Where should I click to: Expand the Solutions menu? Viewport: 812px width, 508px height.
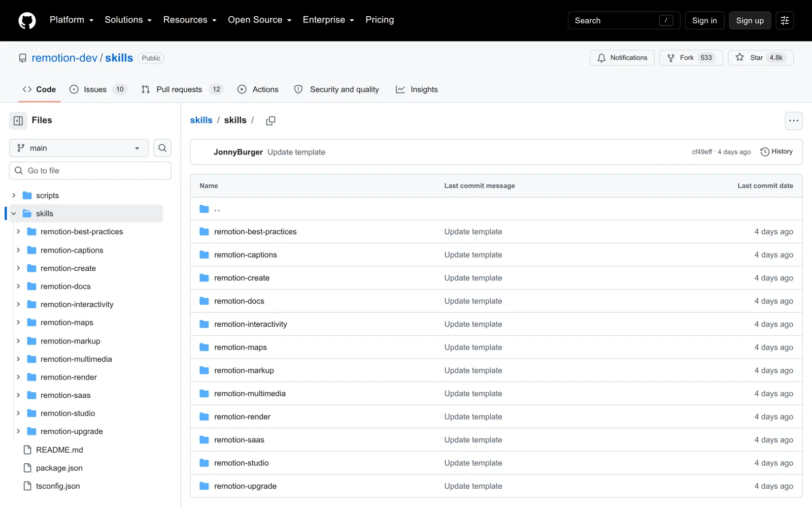[x=128, y=20]
